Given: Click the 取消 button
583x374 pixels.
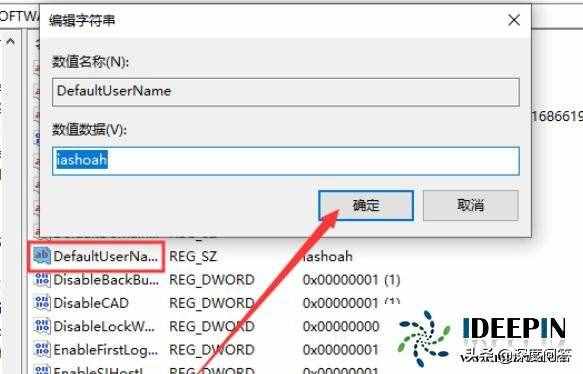Looking at the screenshot, I should click(470, 205).
